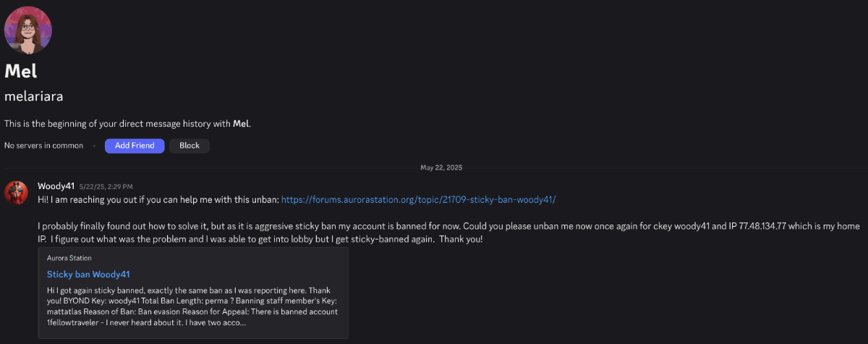Click the Sticky ban embed card body
The width and height of the screenshot is (868, 344).
[193, 293]
